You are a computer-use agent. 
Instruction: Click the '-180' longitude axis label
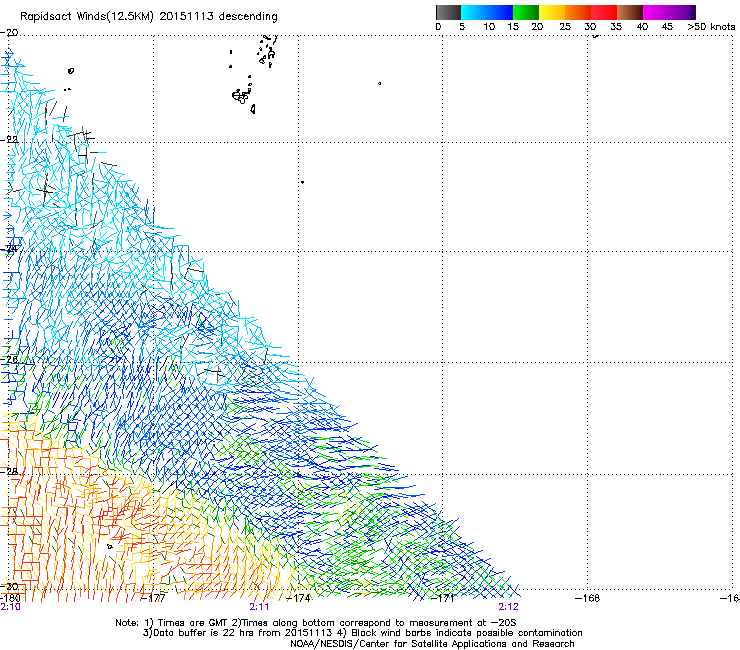coord(11,598)
